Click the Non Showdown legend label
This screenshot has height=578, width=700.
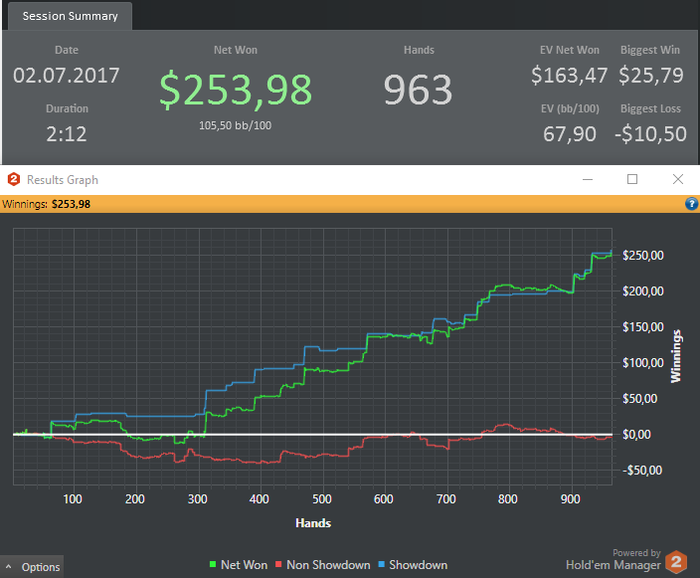point(328,565)
